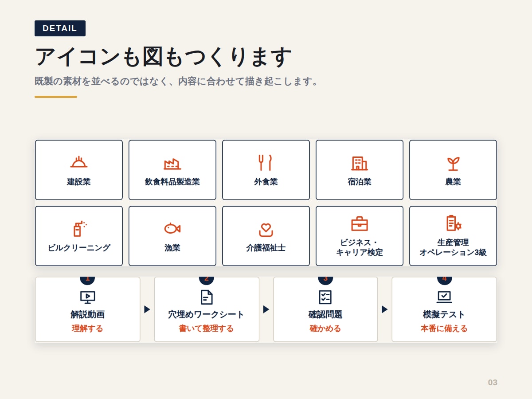Click the fish icon above 漁業
The image size is (532, 399).
click(172, 228)
